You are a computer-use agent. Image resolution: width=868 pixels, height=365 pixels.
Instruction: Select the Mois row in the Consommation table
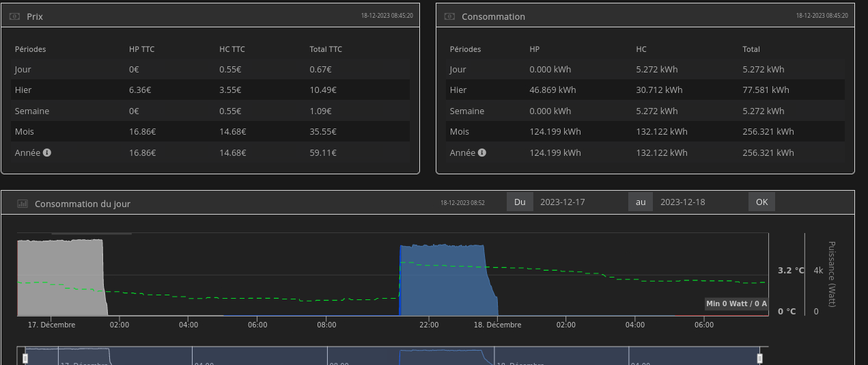click(x=645, y=132)
